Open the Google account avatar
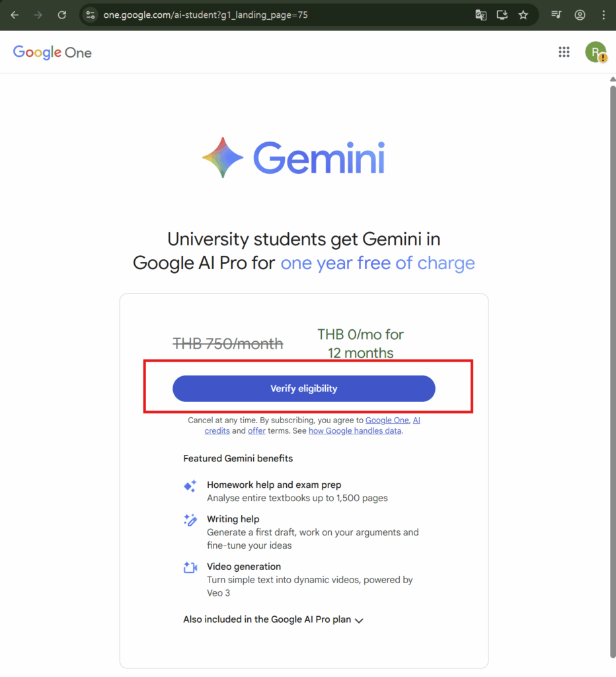 click(596, 52)
